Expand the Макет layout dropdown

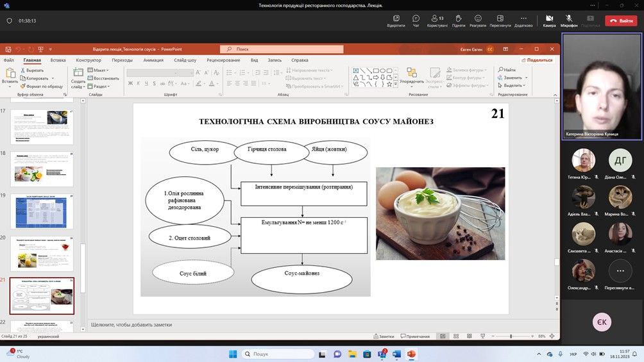point(99,70)
